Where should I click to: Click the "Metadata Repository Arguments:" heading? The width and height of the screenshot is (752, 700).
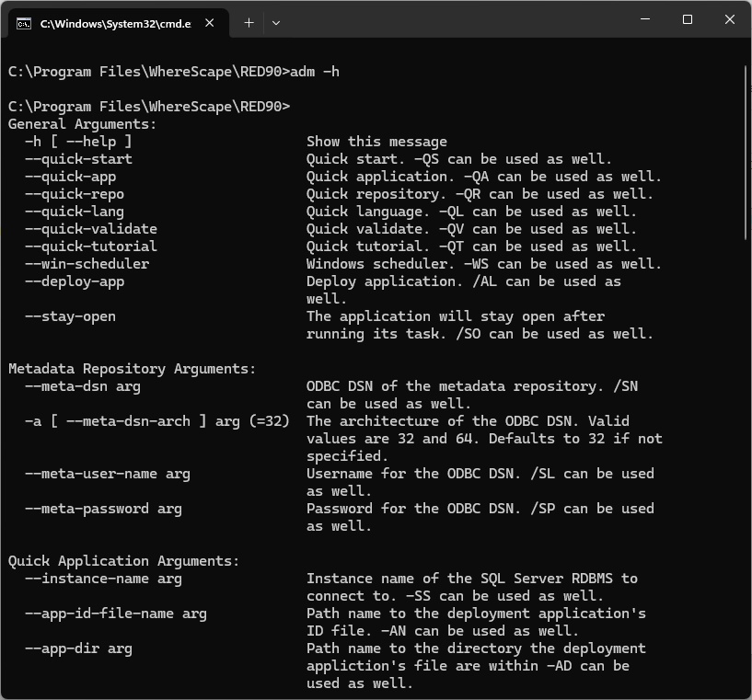coord(132,369)
